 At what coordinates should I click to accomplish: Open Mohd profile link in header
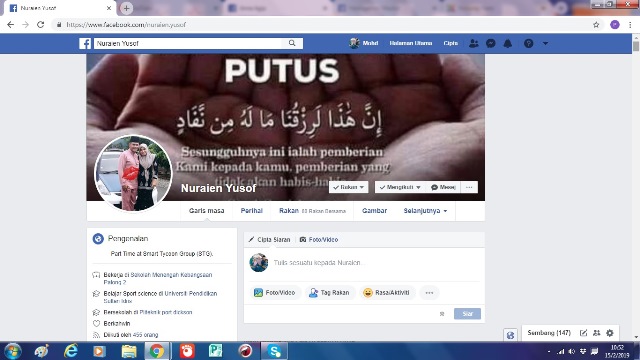click(x=364, y=43)
